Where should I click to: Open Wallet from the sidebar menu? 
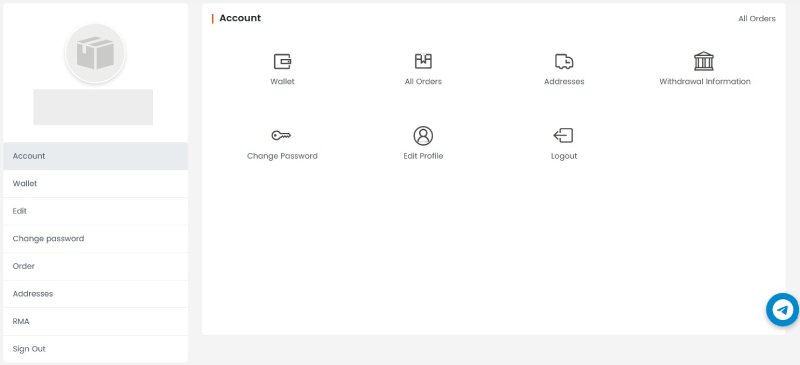pos(95,183)
